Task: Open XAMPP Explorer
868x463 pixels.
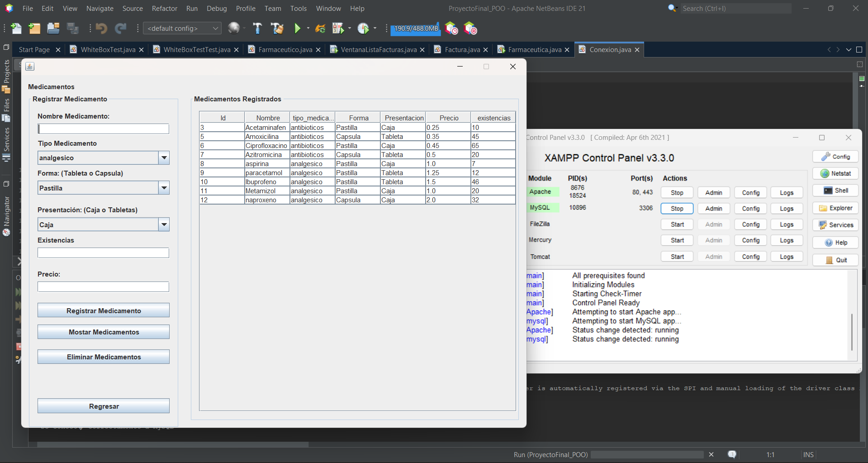Action: point(835,208)
